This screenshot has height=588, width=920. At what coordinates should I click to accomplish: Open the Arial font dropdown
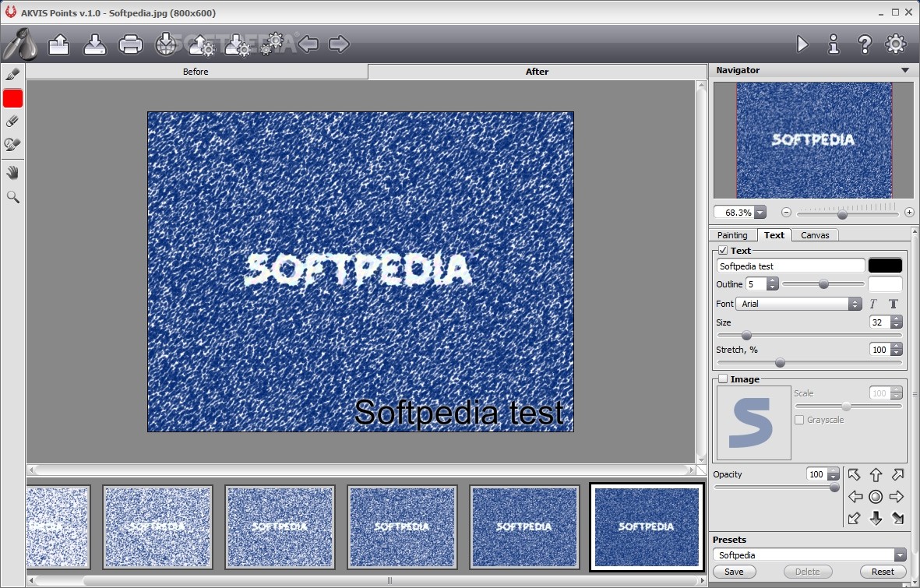(798, 304)
